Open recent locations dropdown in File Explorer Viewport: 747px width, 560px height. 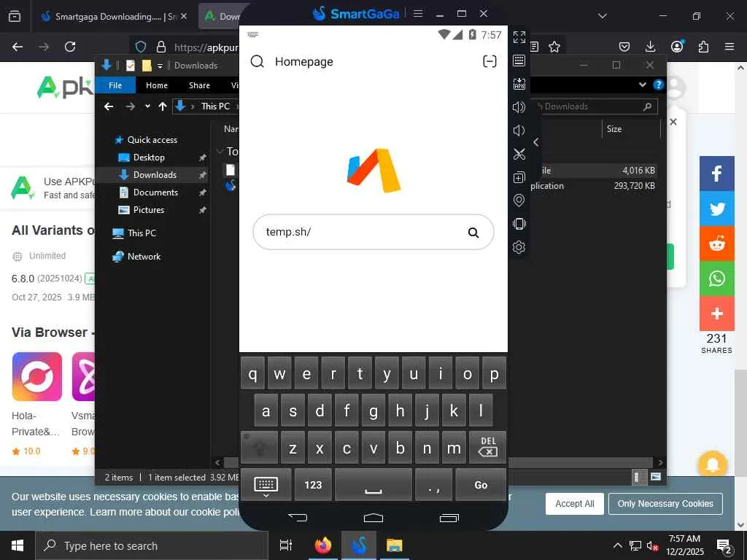click(x=147, y=106)
